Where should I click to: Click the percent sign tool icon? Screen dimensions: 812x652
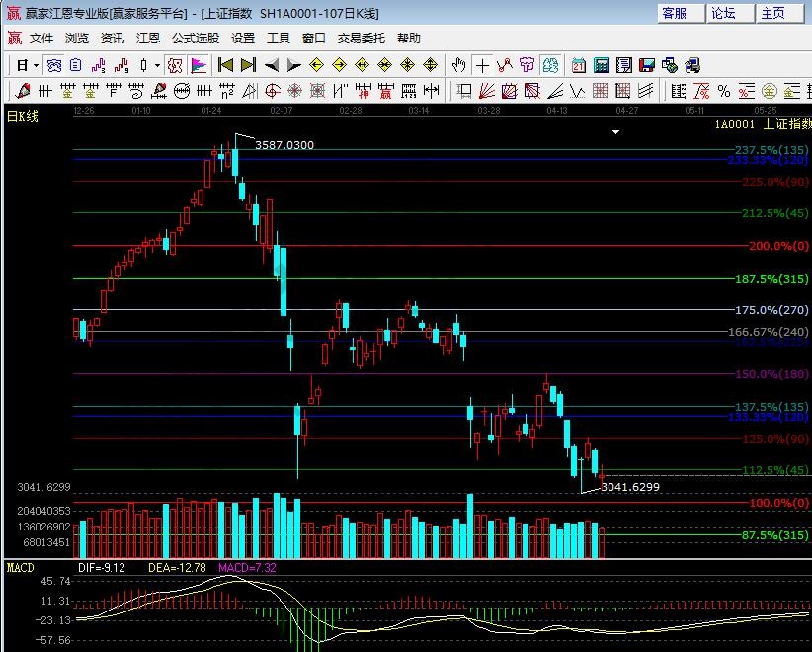[724, 91]
